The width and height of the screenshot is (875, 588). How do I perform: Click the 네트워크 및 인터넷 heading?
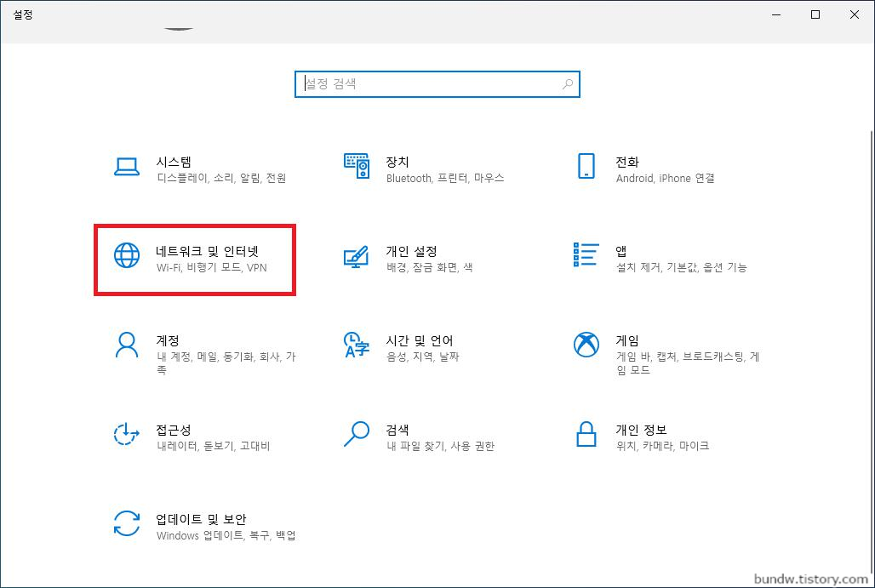[207, 251]
